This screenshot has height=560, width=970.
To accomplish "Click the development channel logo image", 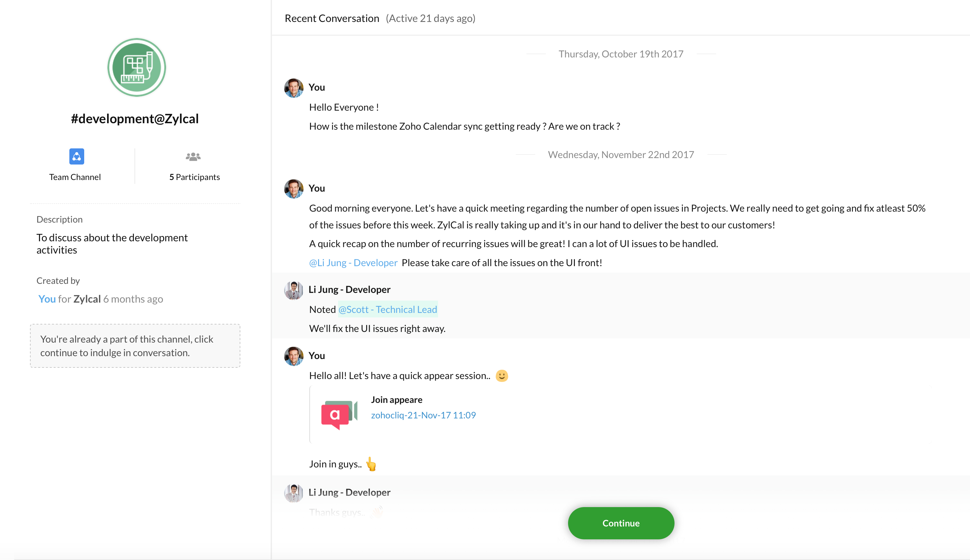I will pyautogui.click(x=136, y=67).
